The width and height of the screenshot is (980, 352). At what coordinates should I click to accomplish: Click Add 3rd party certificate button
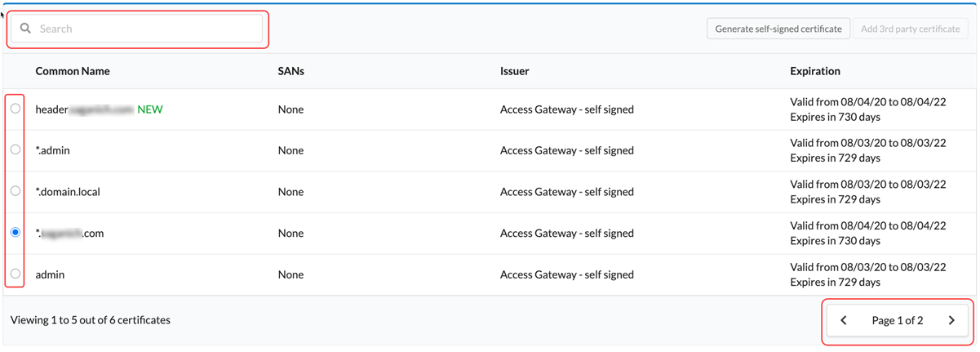910,29
